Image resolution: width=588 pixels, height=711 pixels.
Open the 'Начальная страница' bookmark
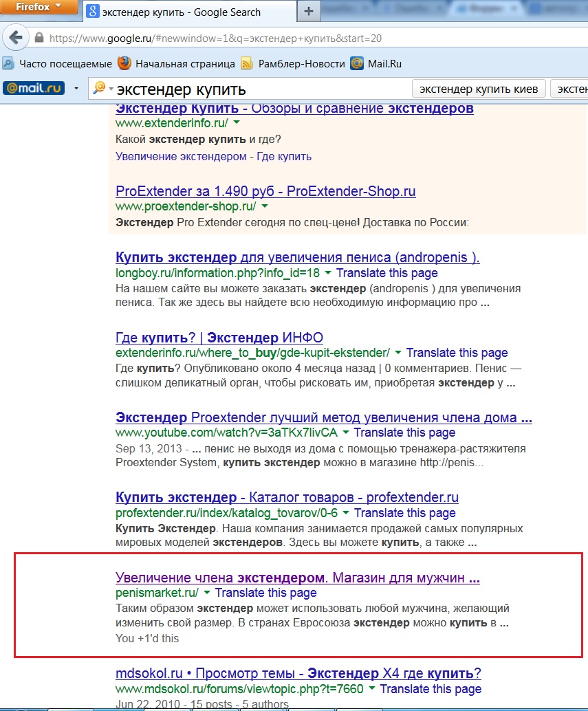coord(177,63)
